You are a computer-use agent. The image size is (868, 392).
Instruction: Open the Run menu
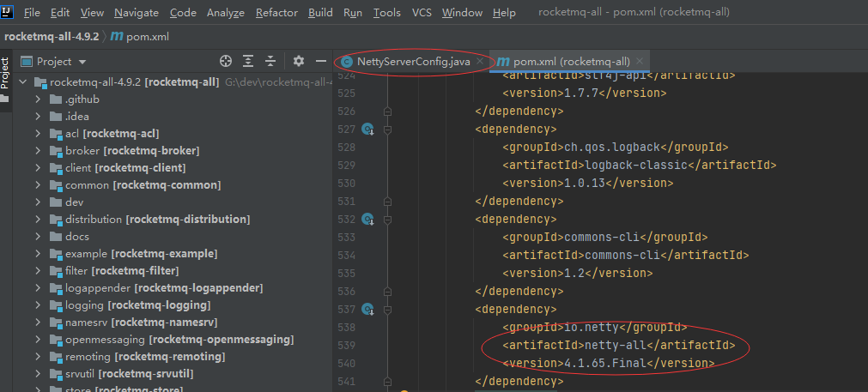353,12
